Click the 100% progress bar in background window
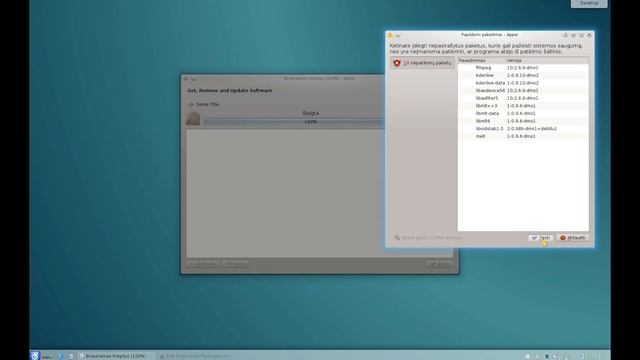The width and height of the screenshot is (640, 360). tap(294, 122)
